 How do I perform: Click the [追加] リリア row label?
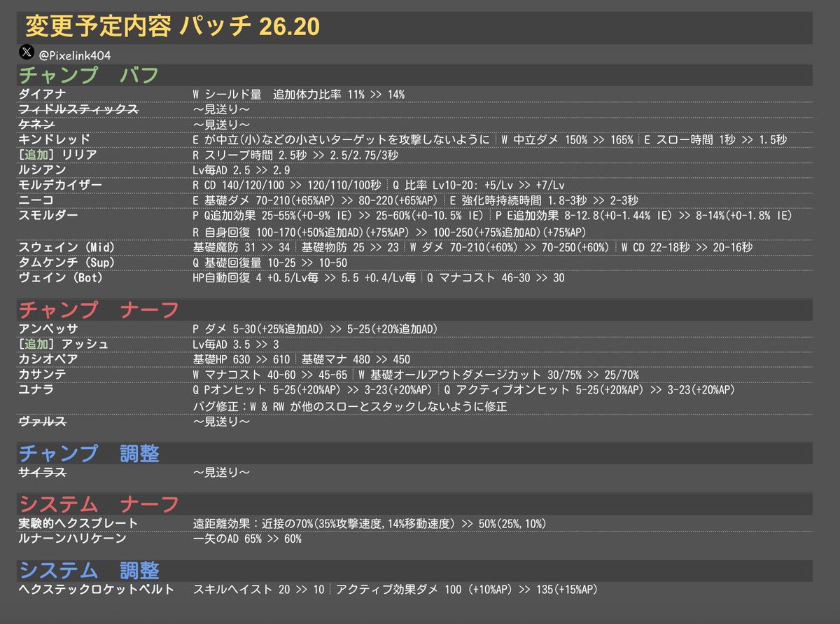(57, 155)
